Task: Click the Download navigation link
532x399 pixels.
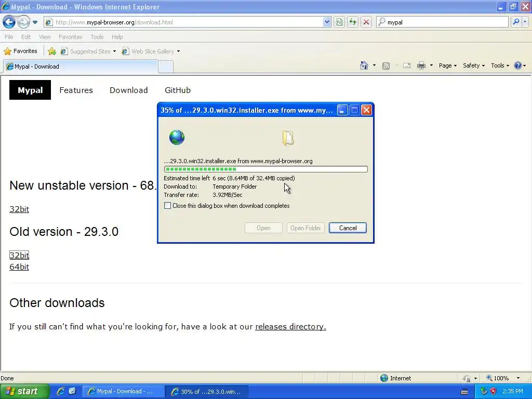Action: [129, 90]
